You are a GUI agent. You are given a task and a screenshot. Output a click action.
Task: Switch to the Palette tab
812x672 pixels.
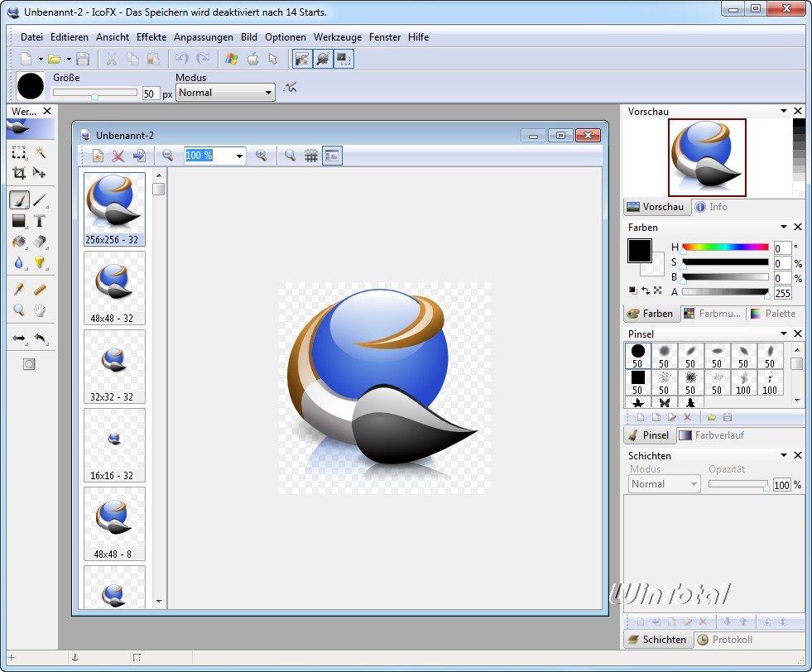(x=774, y=314)
